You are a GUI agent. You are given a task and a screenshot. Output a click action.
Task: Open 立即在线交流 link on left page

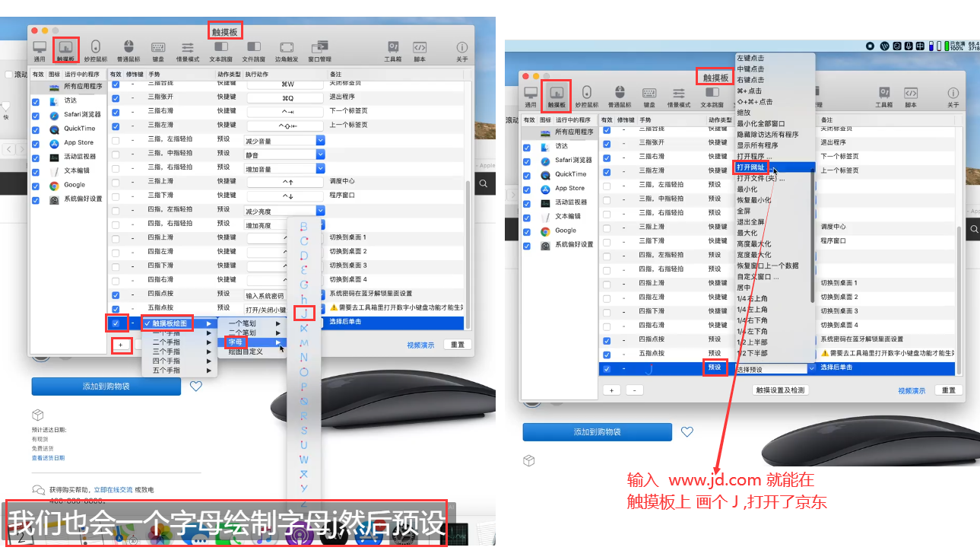pyautogui.click(x=113, y=489)
